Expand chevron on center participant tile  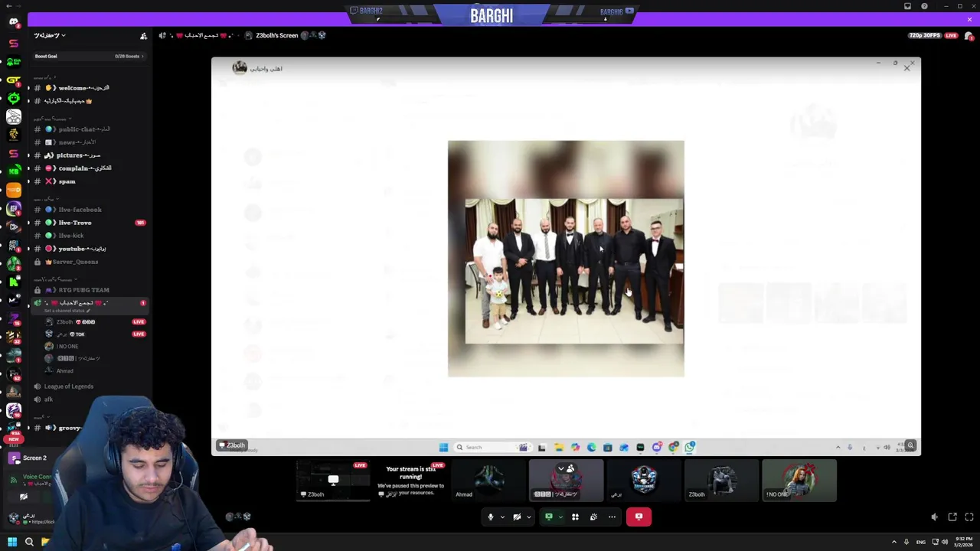[x=560, y=469]
